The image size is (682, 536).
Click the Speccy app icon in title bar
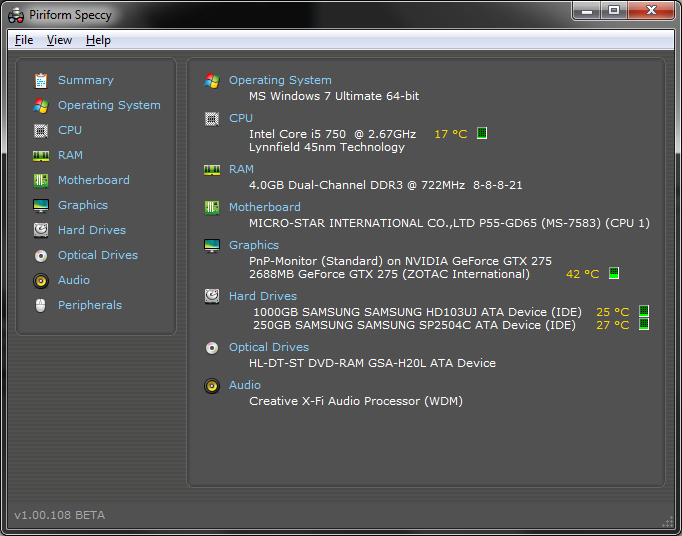click(16, 15)
